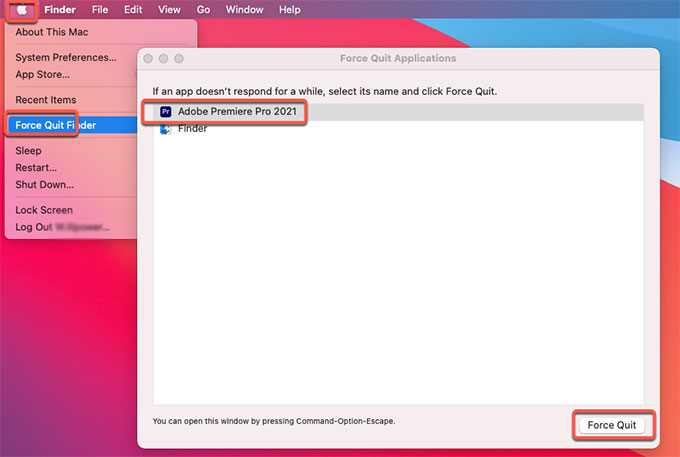680x457 pixels.
Task: Open System Preferences from Apple menu
Action: click(x=66, y=58)
